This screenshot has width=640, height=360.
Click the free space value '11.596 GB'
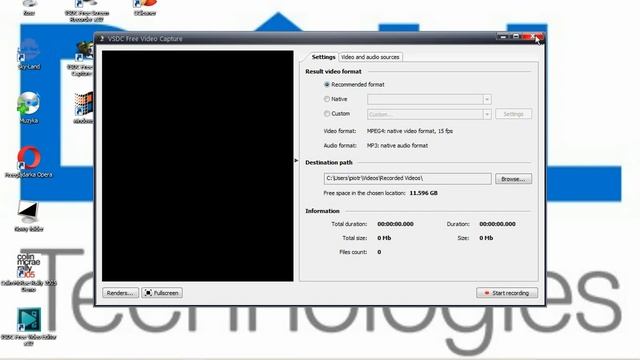[423, 193]
